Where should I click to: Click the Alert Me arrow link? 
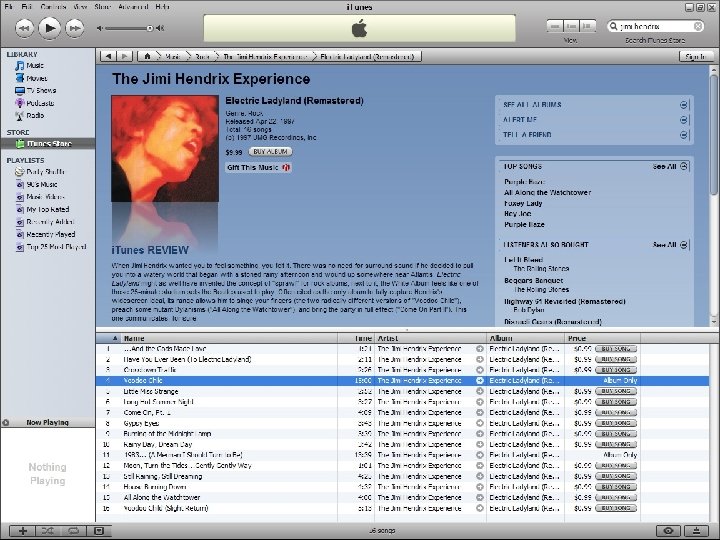click(684, 120)
